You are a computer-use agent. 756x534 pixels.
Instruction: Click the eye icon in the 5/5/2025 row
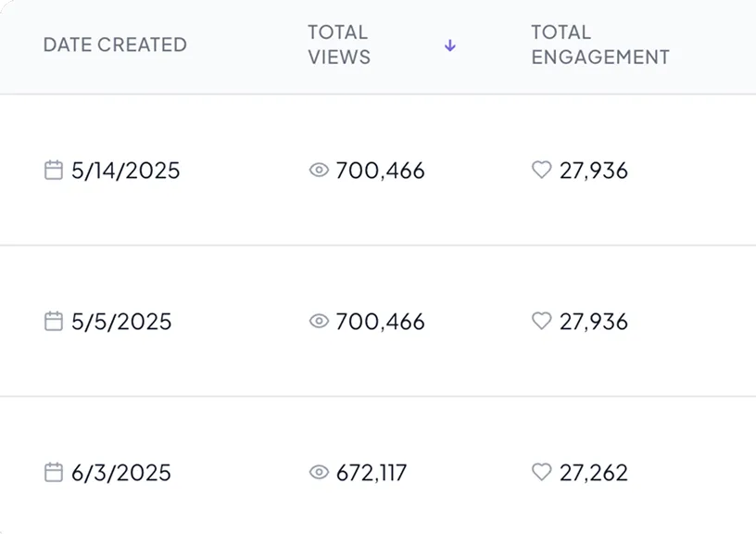[318, 322]
